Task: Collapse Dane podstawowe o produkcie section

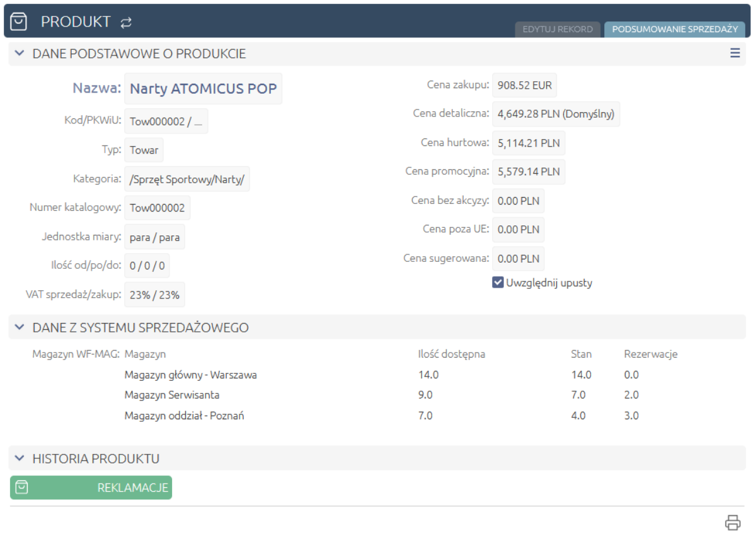Action: tap(20, 54)
